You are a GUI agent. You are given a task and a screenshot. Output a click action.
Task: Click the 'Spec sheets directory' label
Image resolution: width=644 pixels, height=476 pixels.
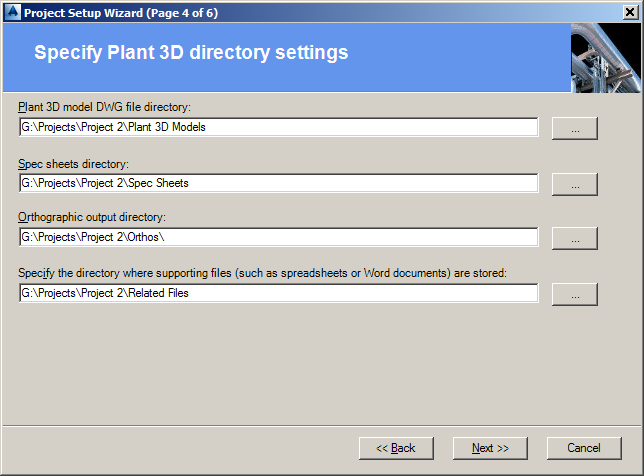pyautogui.click(x=74, y=162)
